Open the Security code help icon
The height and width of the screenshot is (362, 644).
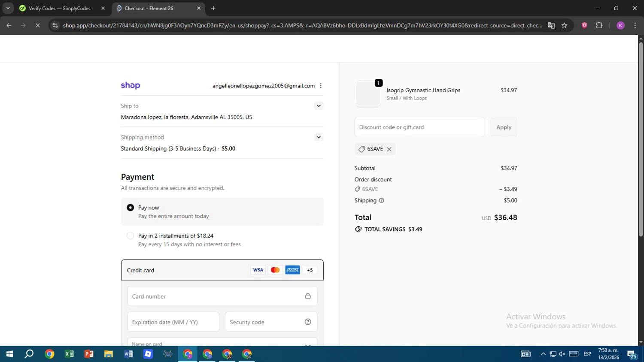(x=308, y=322)
